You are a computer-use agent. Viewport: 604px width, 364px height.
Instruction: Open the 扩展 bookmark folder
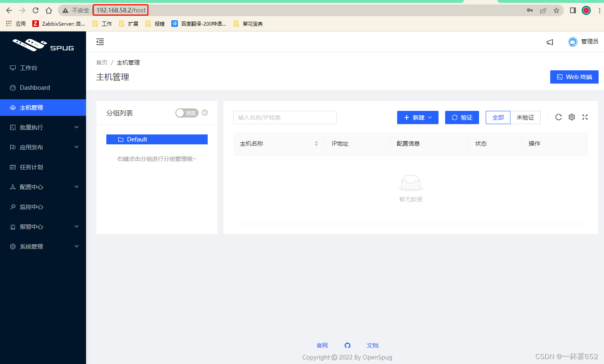click(129, 24)
